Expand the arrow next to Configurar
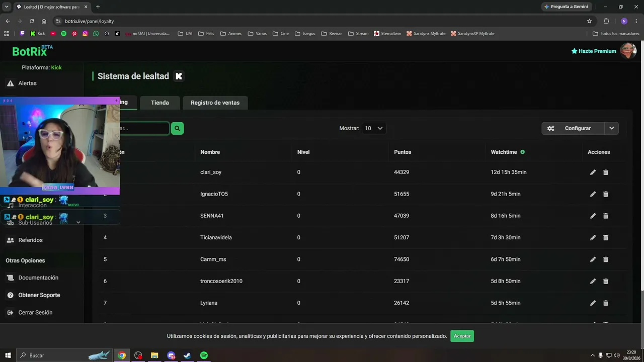The width and height of the screenshot is (644, 362). 612,128
